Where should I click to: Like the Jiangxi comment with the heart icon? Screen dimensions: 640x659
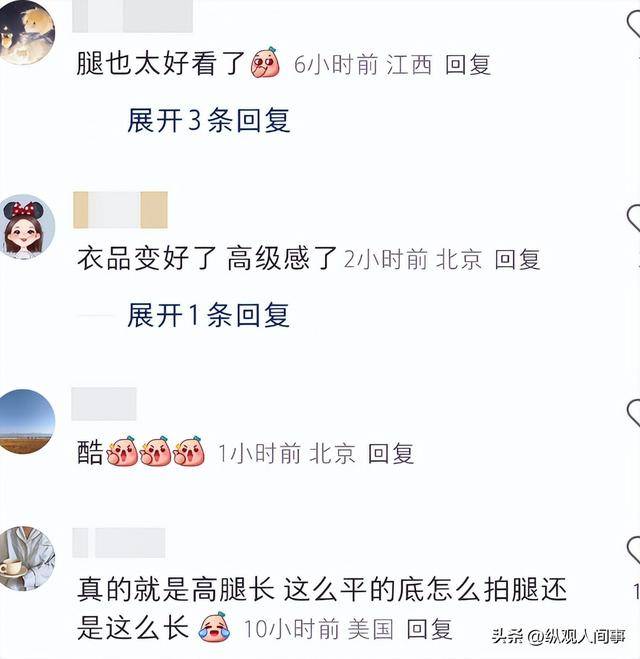[634, 25]
